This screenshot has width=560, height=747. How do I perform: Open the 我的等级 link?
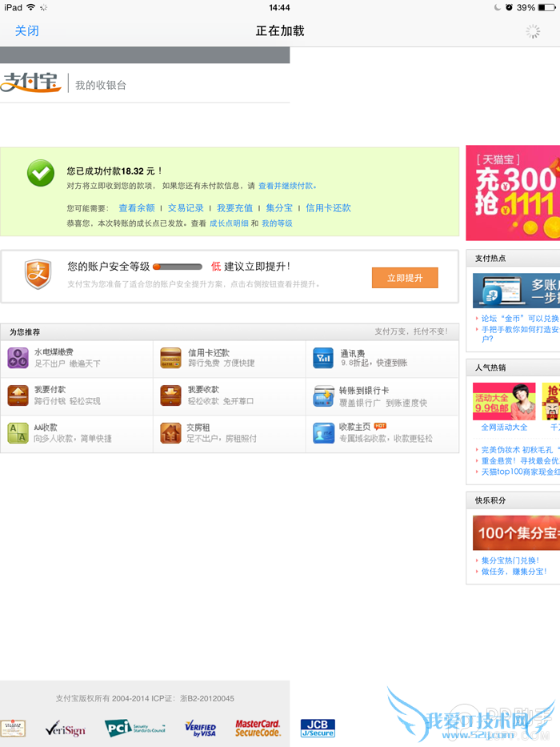coord(277,223)
